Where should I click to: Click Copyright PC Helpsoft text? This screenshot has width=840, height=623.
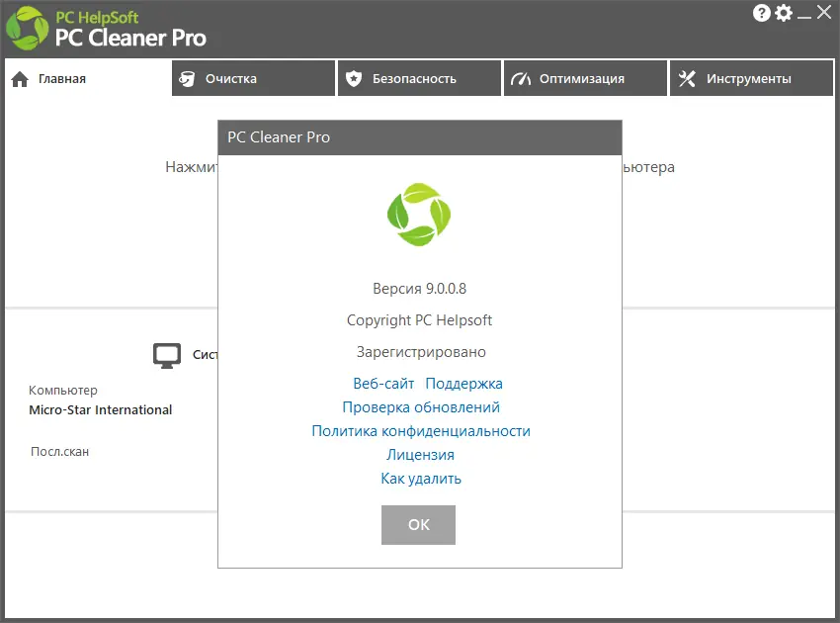point(419,320)
